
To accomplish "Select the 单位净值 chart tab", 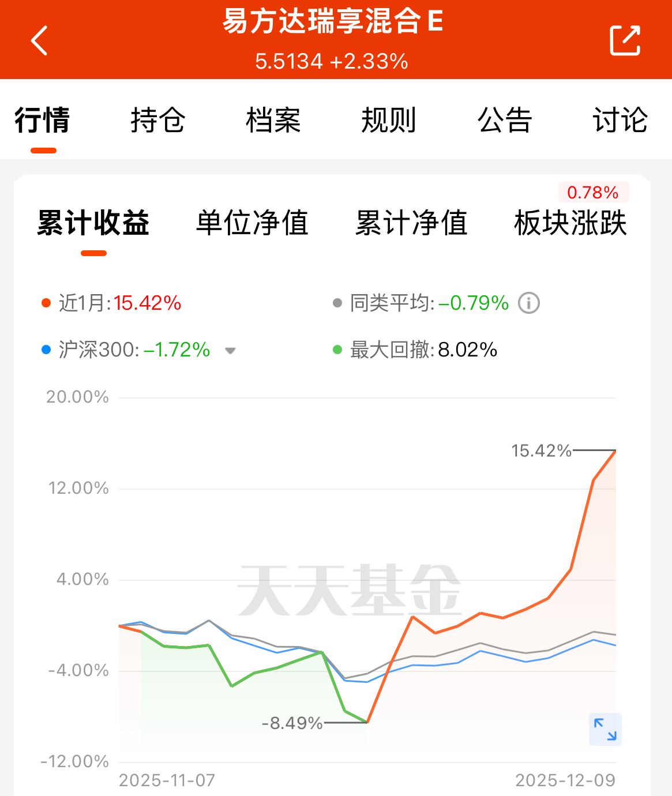I will [x=252, y=223].
